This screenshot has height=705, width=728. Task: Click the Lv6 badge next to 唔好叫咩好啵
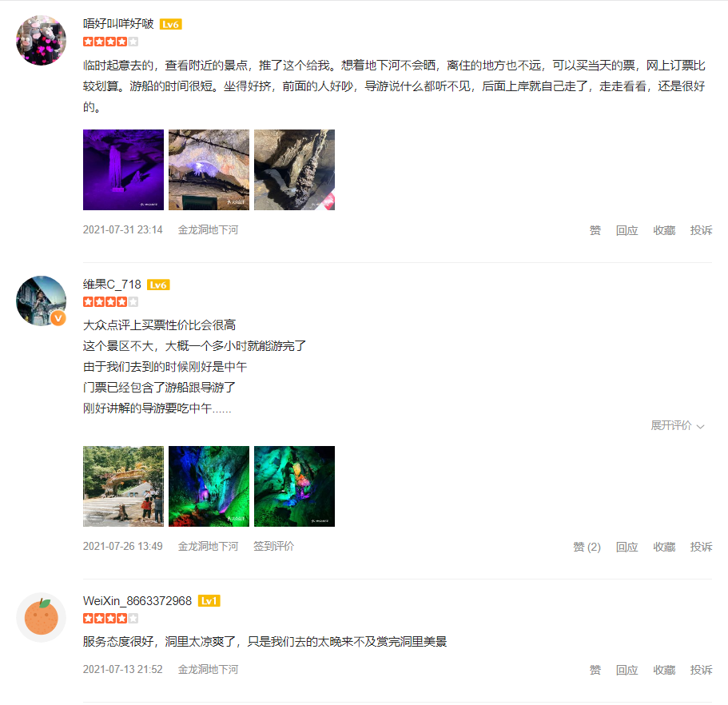(170, 24)
